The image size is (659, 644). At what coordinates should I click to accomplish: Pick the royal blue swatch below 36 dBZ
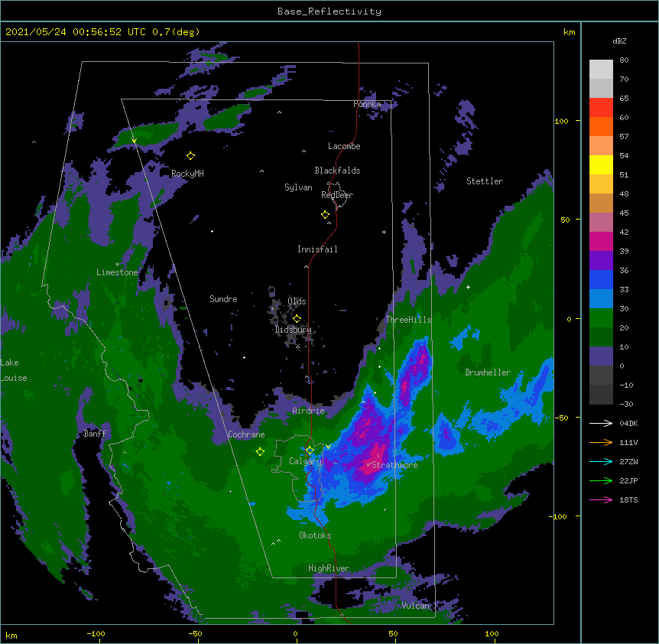[601, 279]
